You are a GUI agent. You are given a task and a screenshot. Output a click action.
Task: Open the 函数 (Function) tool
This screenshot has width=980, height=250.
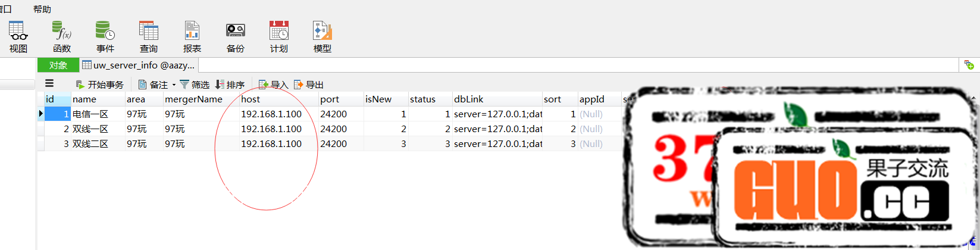tap(62, 37)
